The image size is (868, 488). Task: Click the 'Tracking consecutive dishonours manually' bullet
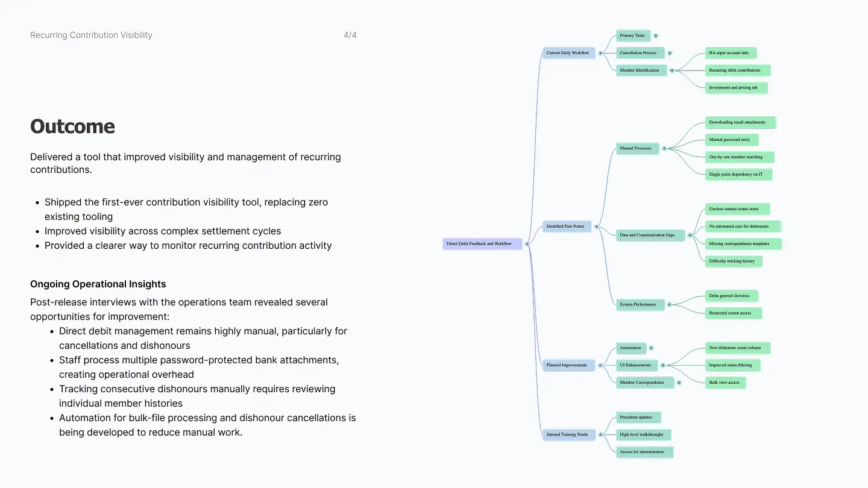click(197, 396)
